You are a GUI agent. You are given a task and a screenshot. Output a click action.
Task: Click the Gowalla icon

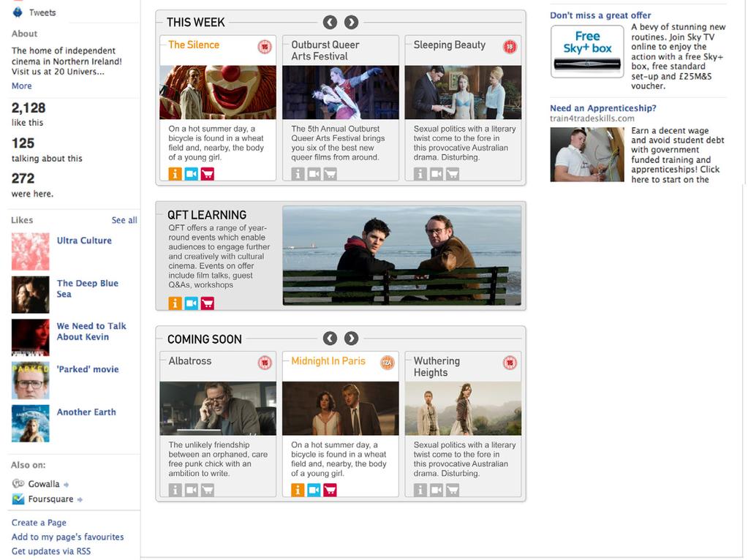coord(18,483)
